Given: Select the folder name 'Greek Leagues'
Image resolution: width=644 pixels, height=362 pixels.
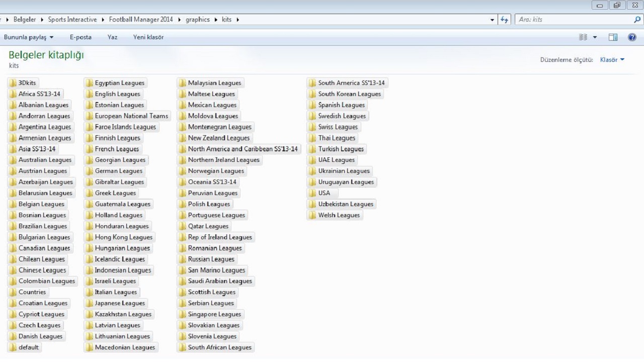Looking at the screenshot, I should pyautogui.click(x=116, y=193).
